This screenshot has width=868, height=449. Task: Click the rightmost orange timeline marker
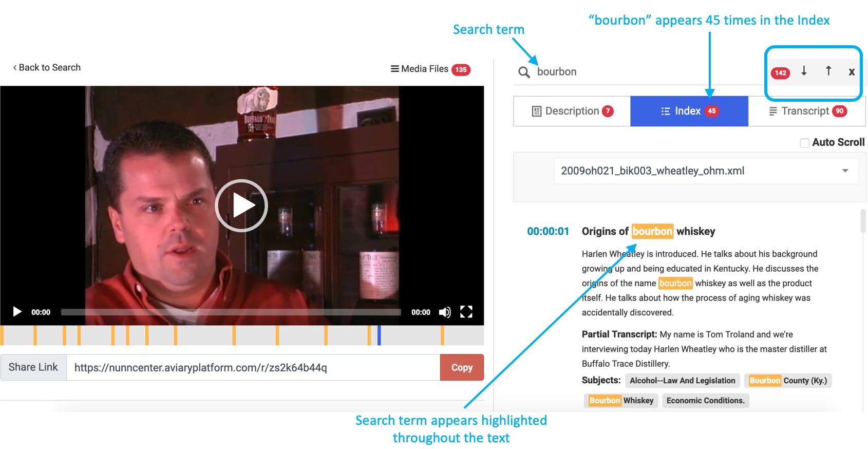click(x=442, y=335)
